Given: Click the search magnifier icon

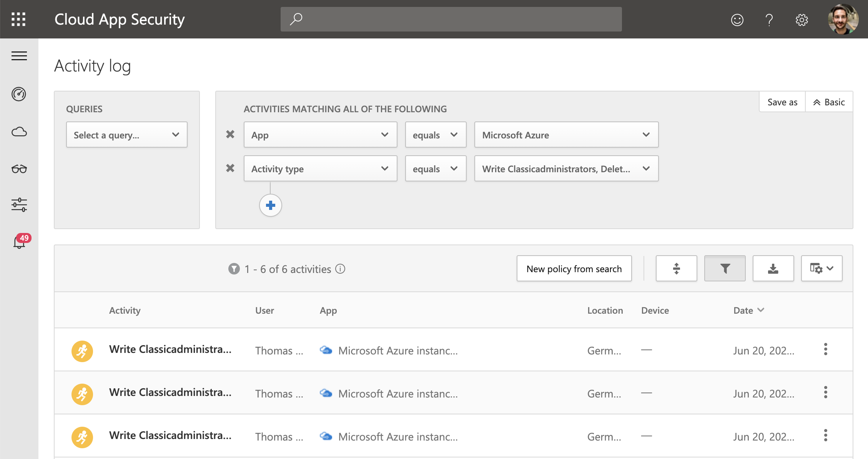Looking at the screenshot, I should [x=296, y=19].
